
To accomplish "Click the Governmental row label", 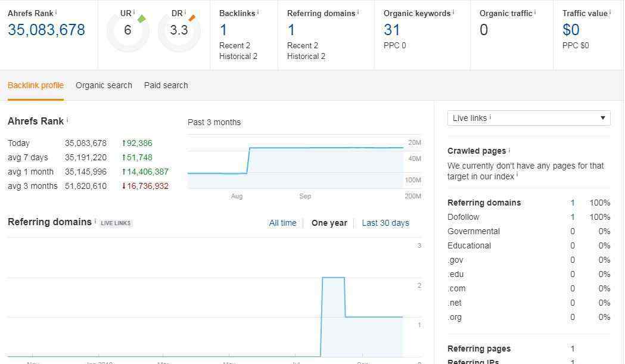I will point(474,231).
